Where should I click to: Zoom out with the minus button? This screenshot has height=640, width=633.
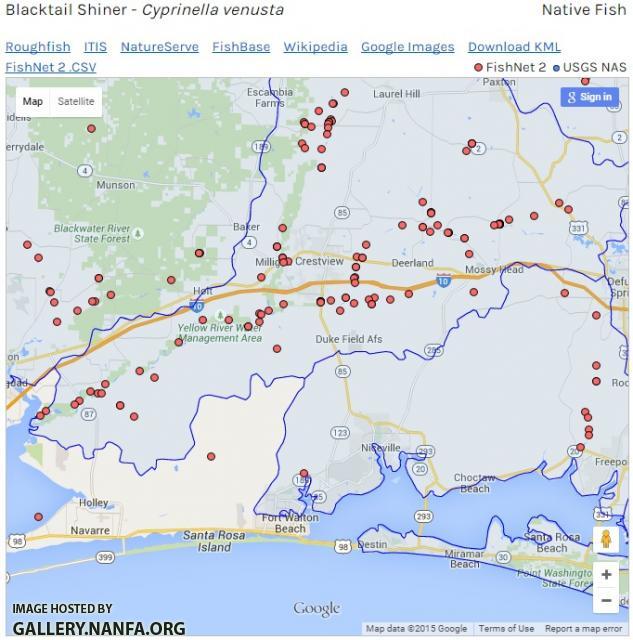pyautogui.click(x=606, y=600)
